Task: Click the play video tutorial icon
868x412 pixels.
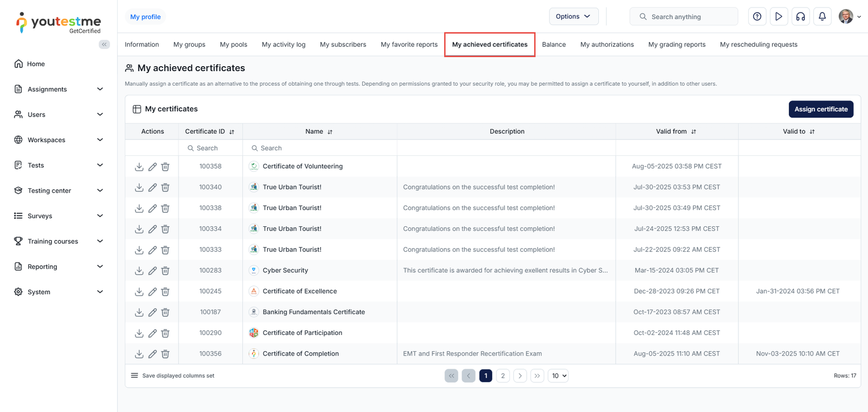Action: coord(778,17)
